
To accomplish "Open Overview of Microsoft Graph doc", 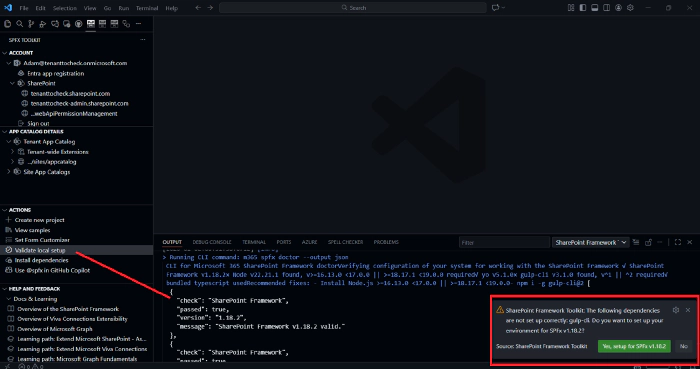I will [x=55, y=329].
